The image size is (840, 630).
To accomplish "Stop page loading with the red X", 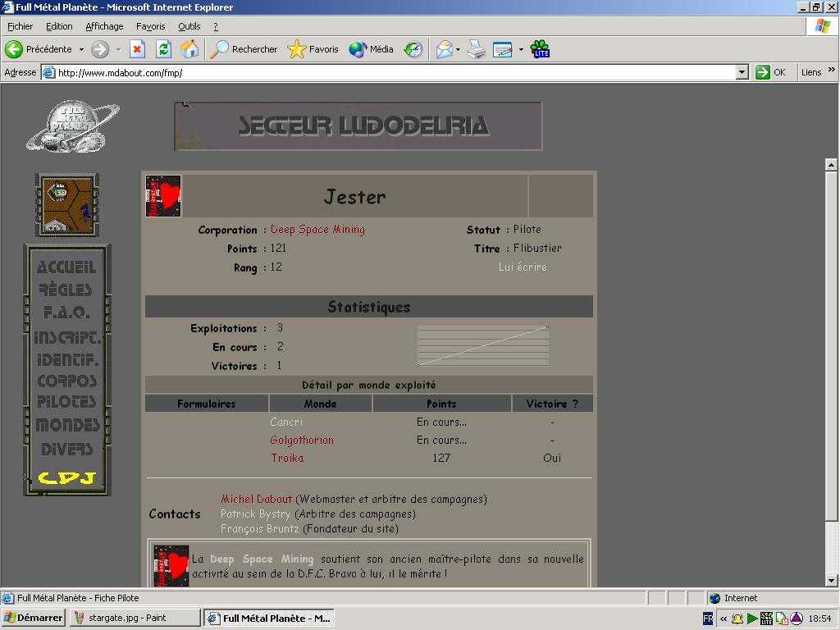I will 137,49.
